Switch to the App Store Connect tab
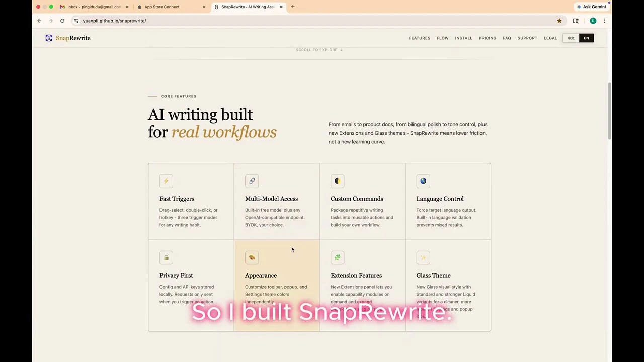 [x=171, y=7]
